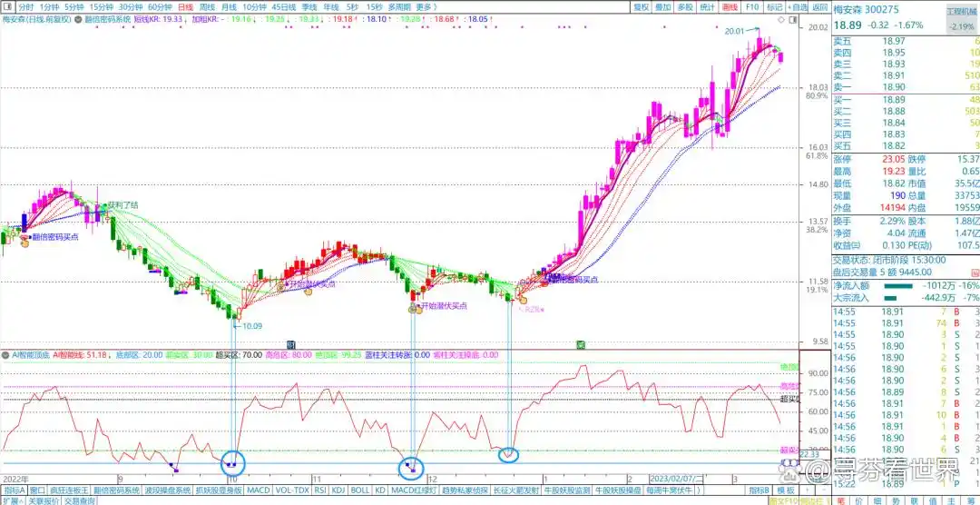Select the 15分钟 period
Screen dimensions: 980x505
(x=101, y=7)
